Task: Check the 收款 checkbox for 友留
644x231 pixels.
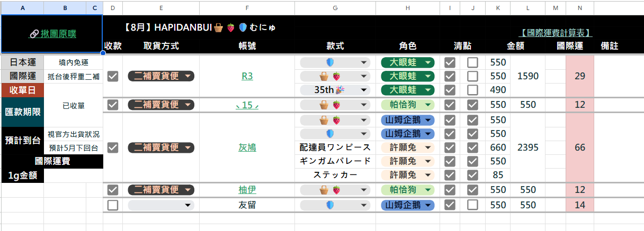Action: pyautogui.click(x=113, y=205)
